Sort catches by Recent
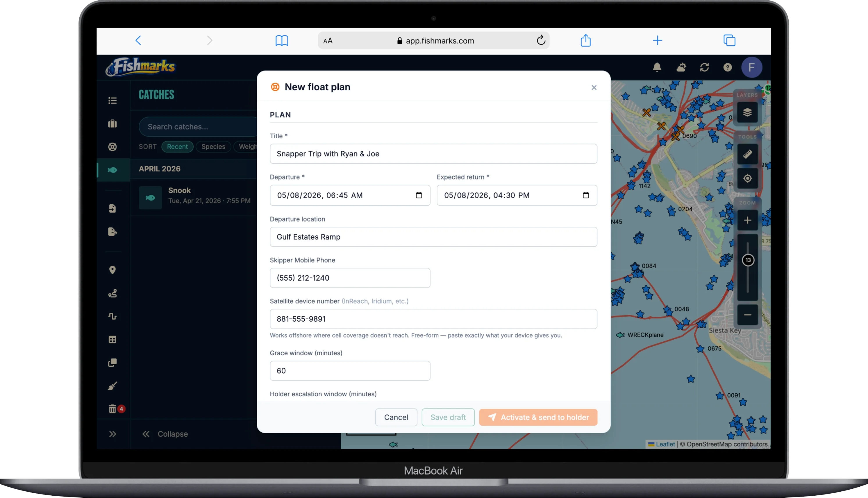Image resolution: width=868 pixels, height=498 pixels. pyautogui.click(x=177, y=147)
